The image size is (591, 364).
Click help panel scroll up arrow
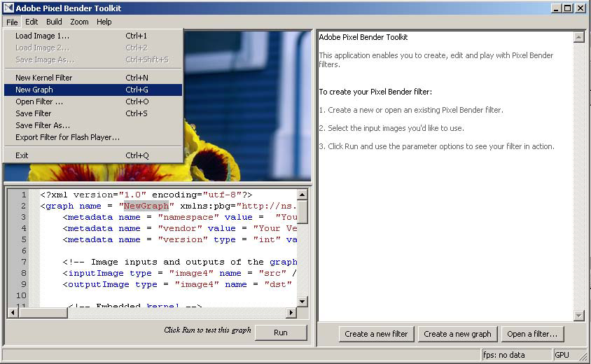click(x=578, y=37)
